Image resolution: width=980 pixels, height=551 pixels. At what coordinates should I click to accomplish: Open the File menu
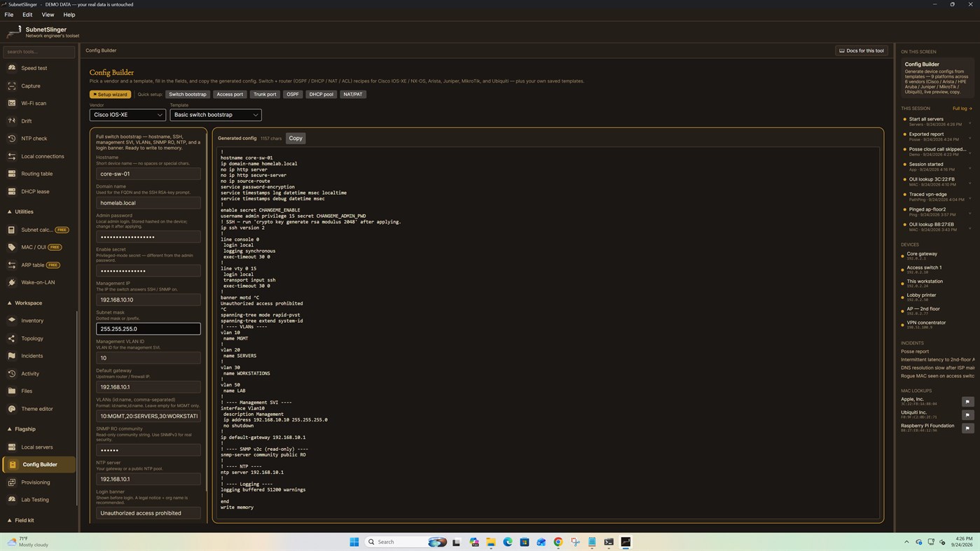click(x=9, y=15)
